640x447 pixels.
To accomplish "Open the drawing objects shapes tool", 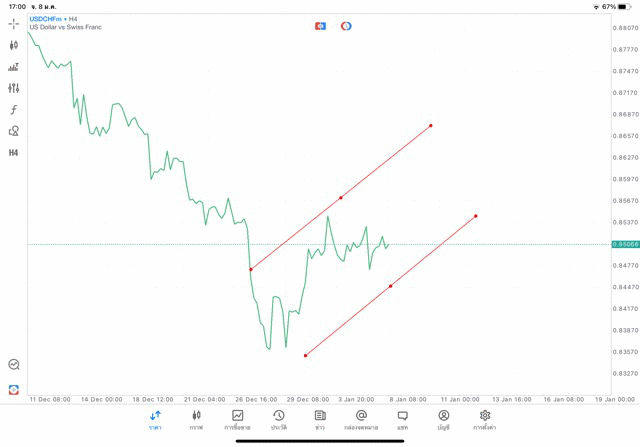I will (x=14, y=131).
